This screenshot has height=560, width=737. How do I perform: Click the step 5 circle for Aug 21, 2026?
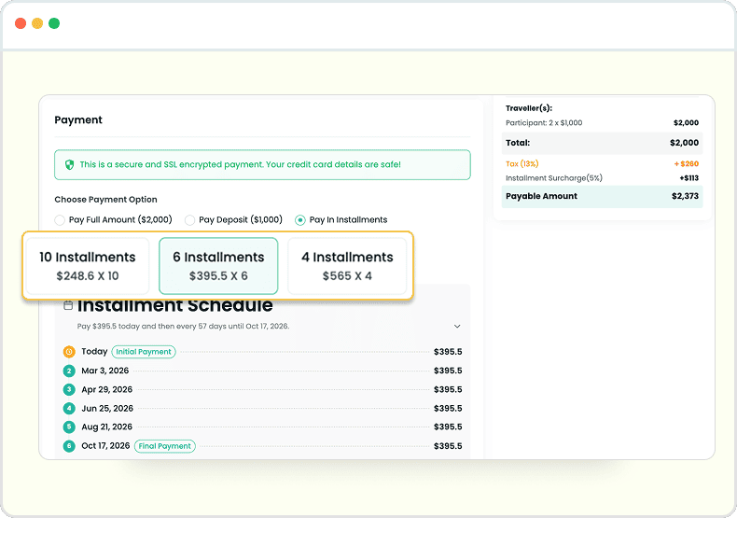point(69,427)
